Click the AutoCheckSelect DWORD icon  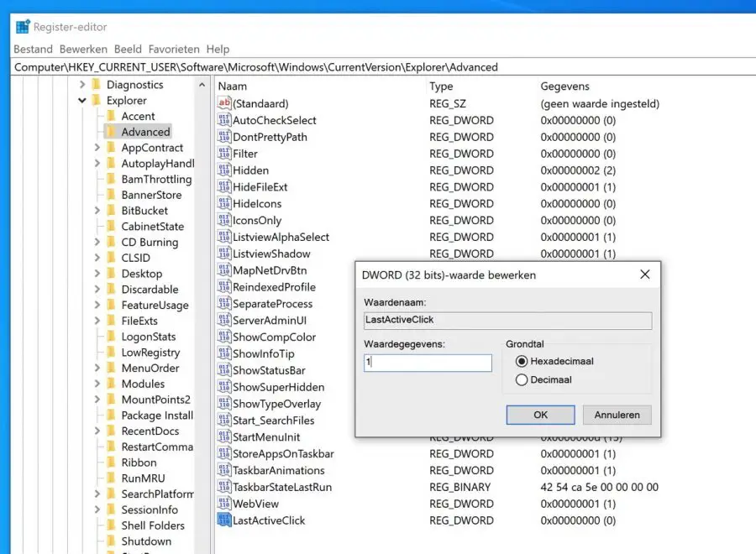click(x=224, y=120)
